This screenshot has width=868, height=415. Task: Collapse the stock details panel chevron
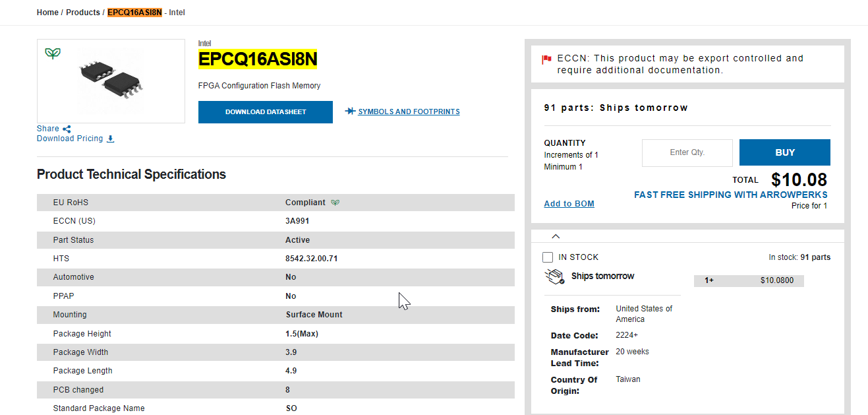pos(556,236)
